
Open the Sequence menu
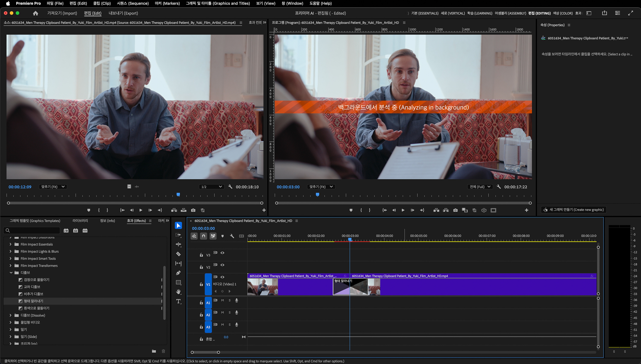tap(133, 3)
